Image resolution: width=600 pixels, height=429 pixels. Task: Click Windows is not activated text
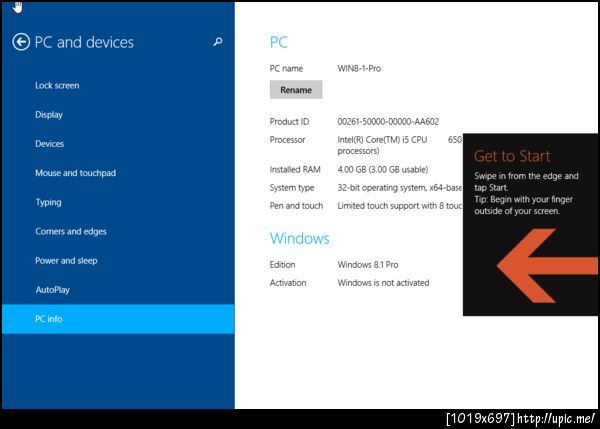pos(383,283)
